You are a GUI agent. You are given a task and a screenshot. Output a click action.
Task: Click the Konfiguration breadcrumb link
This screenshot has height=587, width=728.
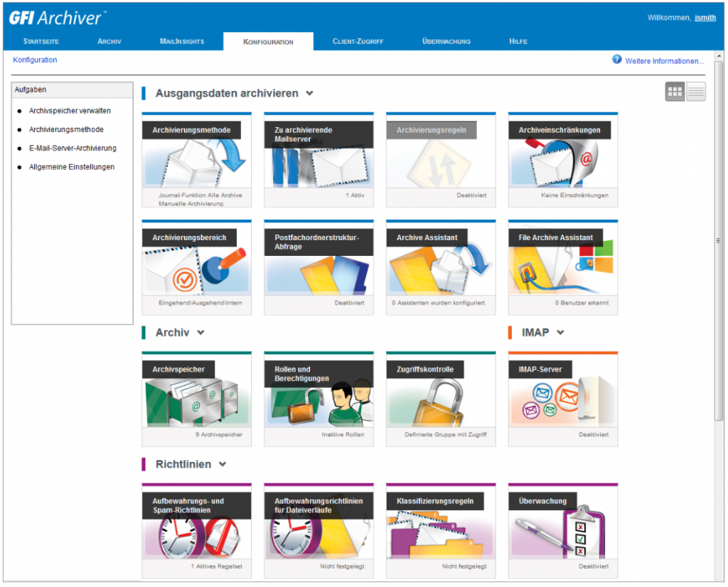(x=35, y=60)
